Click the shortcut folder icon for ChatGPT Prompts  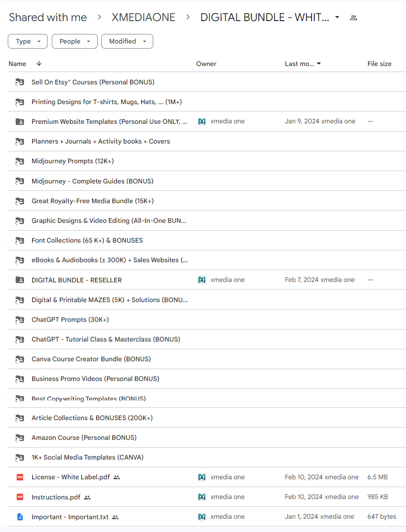tap(20, 320)
